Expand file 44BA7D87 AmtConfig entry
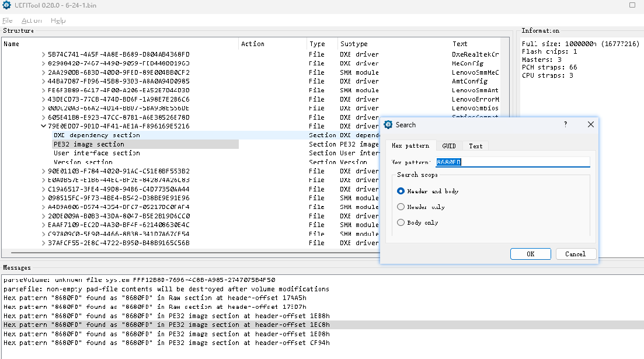This screenshot has width=644, height=359. [44, 81]
